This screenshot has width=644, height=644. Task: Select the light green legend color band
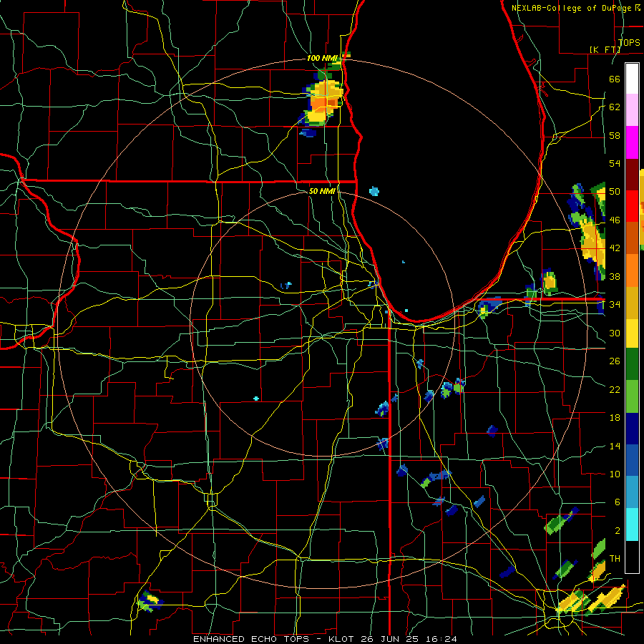pos(632,396)
